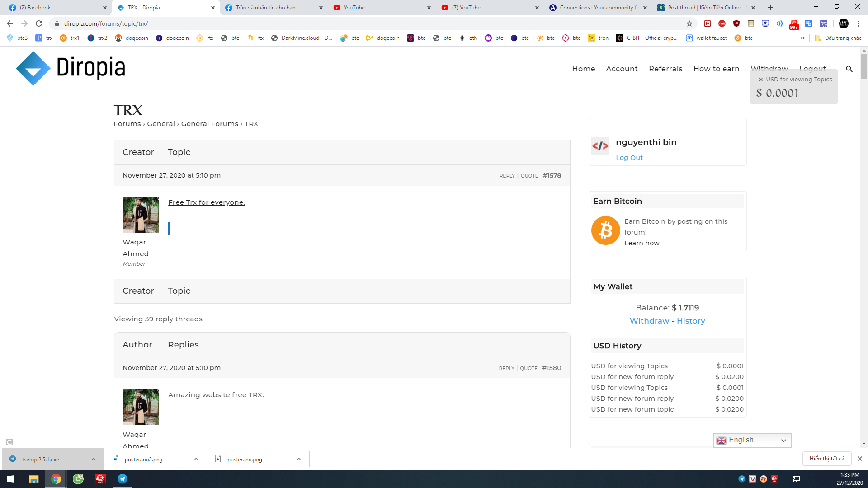The image size is (868, 488).
Task: Click nguyenthi bin's code avatar icon
Action: (x=600, y=146)
